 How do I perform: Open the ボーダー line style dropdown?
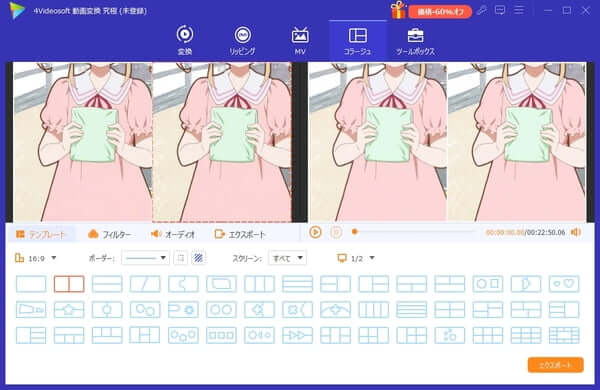pyautogui.click(x=145, y=258)
